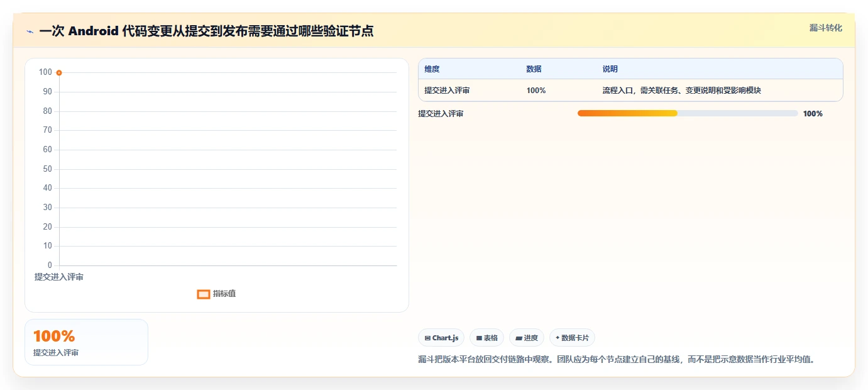Click the 说明 column header
The height and width of the screenshot is (390, 868).
click(x=610, y=69)
